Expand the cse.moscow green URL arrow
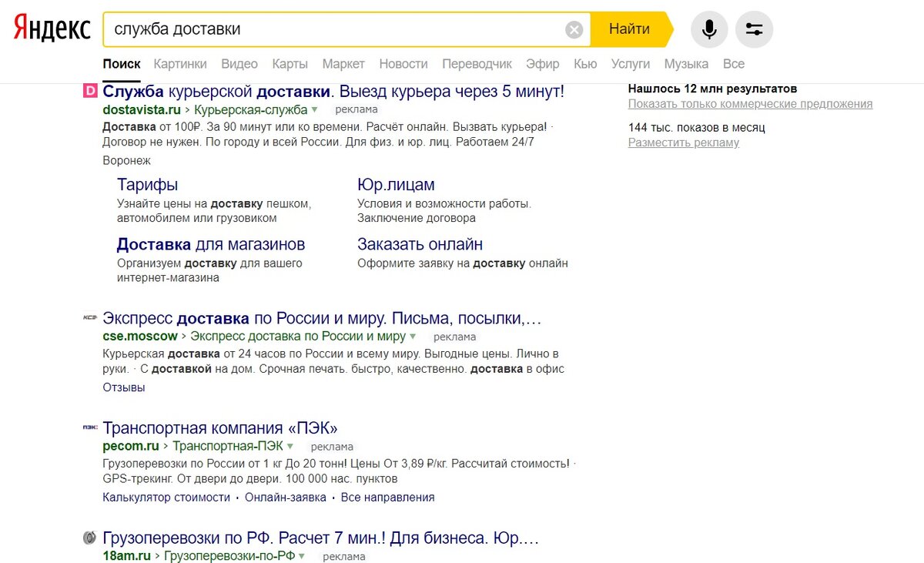924x563 pixels. (x=413, y=337)
